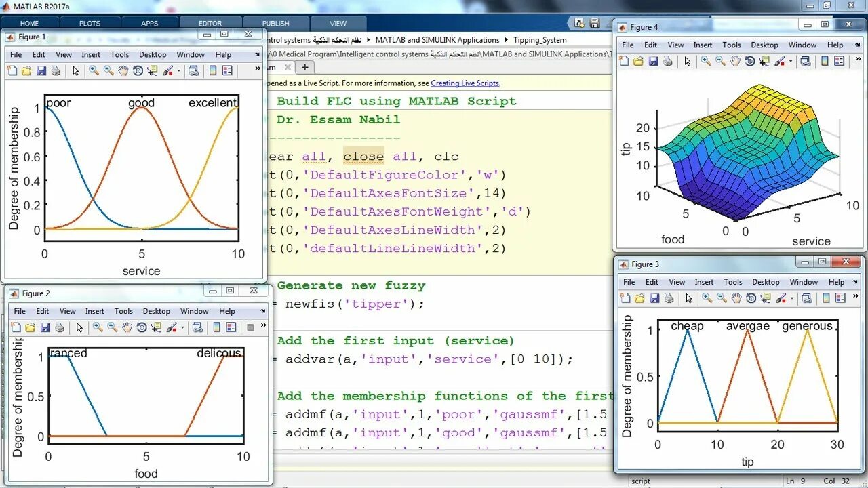Click the 'generous' label in Figure 3
Screen dimensions: 868x488
[x=807, y=326]
